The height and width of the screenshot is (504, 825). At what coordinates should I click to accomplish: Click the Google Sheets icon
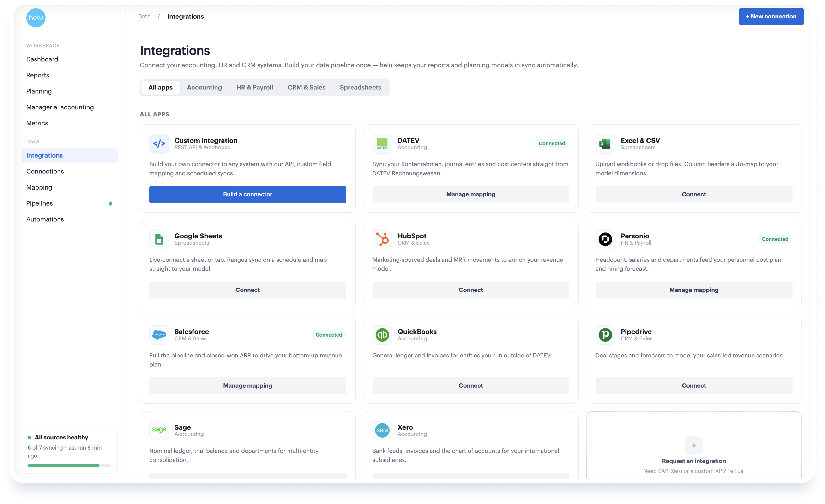pyautogui.click(x=159, y=239)
